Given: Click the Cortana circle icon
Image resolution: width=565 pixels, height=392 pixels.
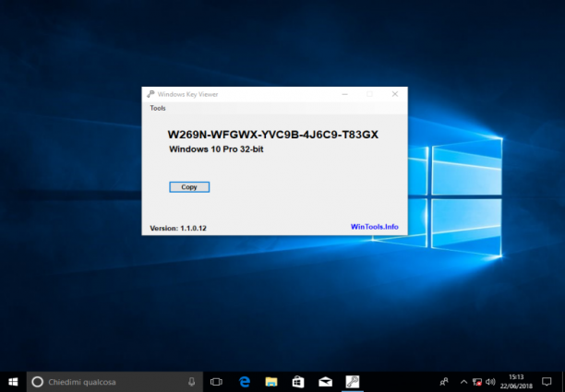Looking at the screenshot, I should (x=38, y=382).
